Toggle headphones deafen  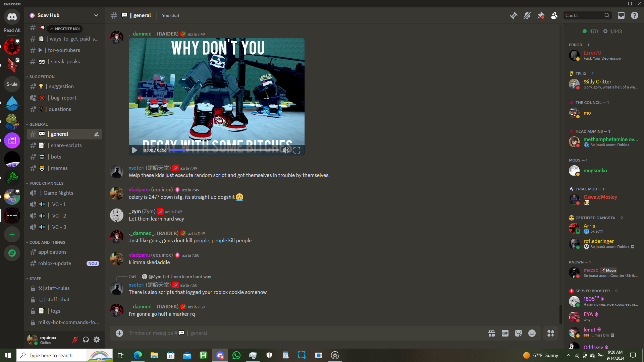coord(86,340)
